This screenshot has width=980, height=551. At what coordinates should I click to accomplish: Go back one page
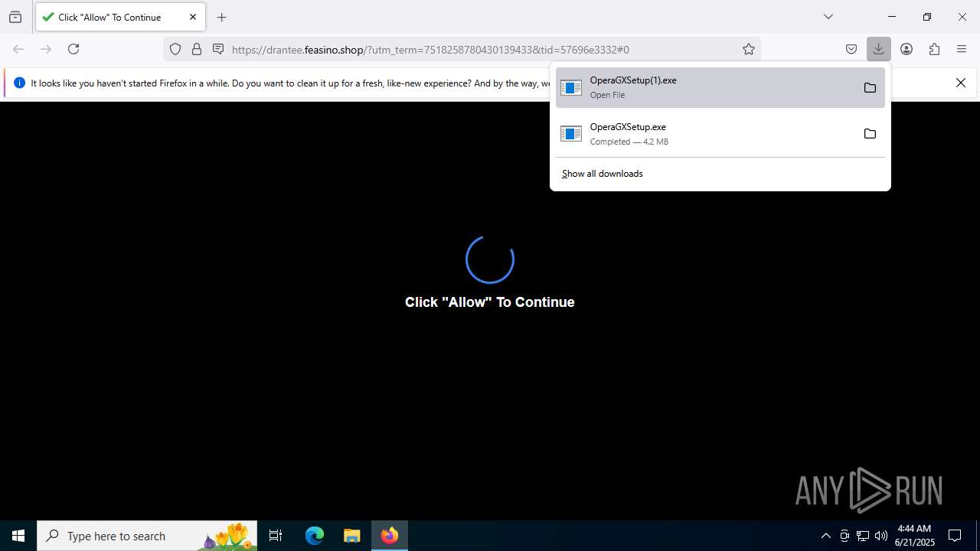click(18, 49)
